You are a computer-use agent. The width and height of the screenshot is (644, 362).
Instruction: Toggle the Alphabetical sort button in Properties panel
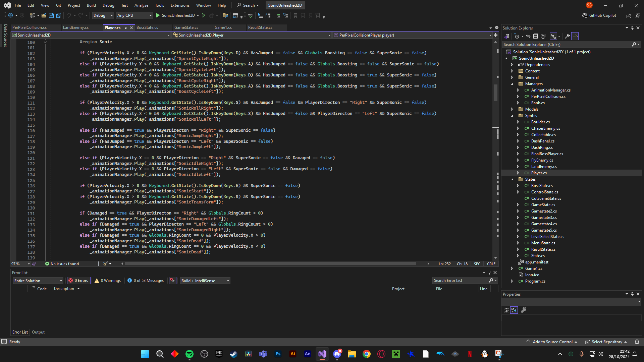click(x=514, y=310)
